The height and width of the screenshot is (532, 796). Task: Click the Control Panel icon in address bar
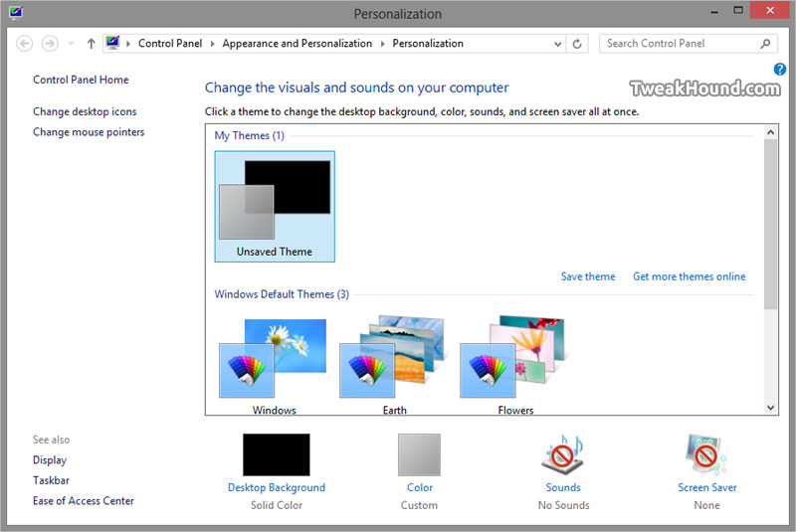click(112, 43)
